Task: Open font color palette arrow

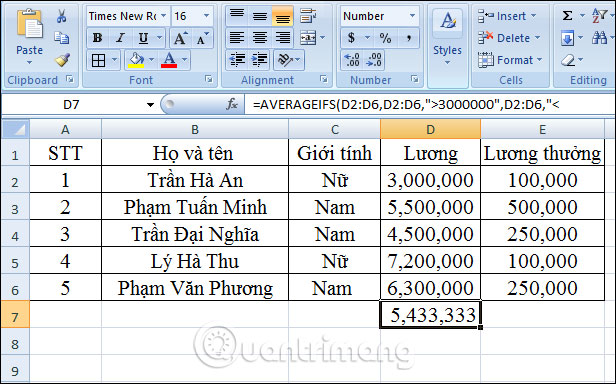Action: (x=185, y=61)
